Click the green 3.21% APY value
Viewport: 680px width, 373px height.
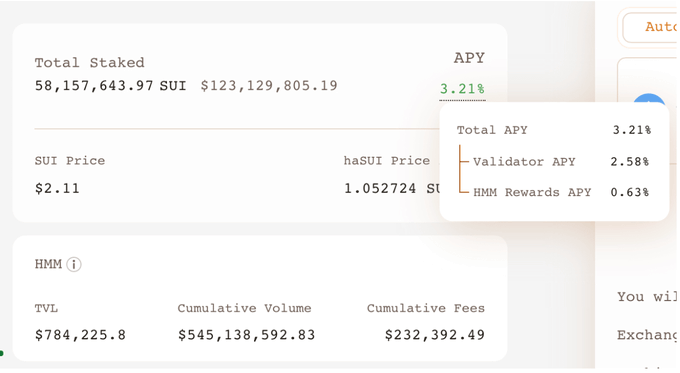point(462,89)
